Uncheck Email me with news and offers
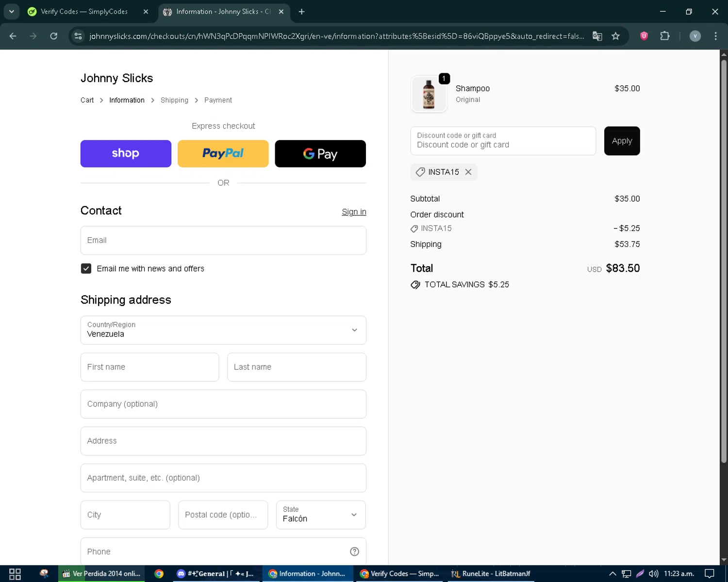728x582 pixels. [86, 268]
